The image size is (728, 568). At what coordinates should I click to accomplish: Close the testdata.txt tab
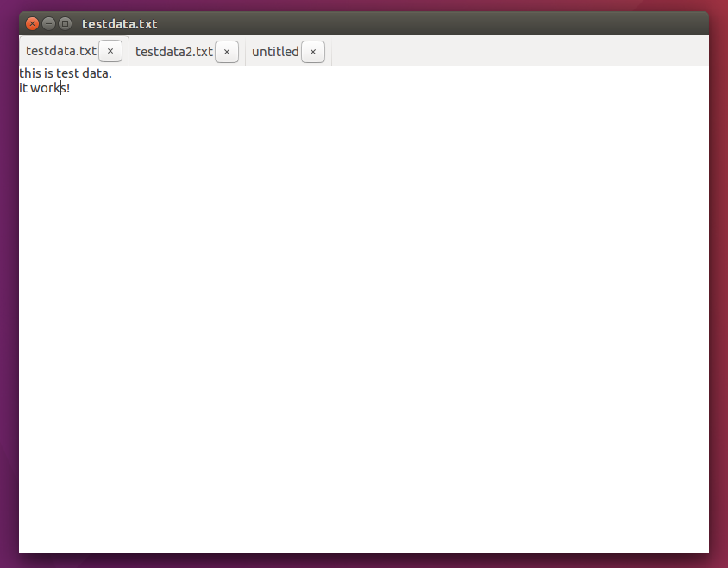pos(110,51)
